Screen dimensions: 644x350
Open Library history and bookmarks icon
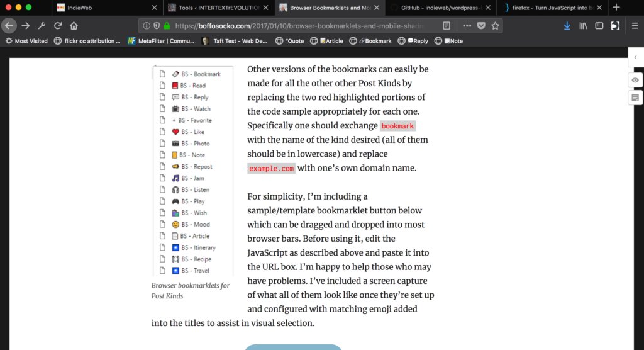(583, 26)
